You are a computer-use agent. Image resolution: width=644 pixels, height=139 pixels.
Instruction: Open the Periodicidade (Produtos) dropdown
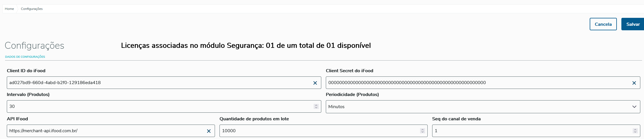coord(483,107)
